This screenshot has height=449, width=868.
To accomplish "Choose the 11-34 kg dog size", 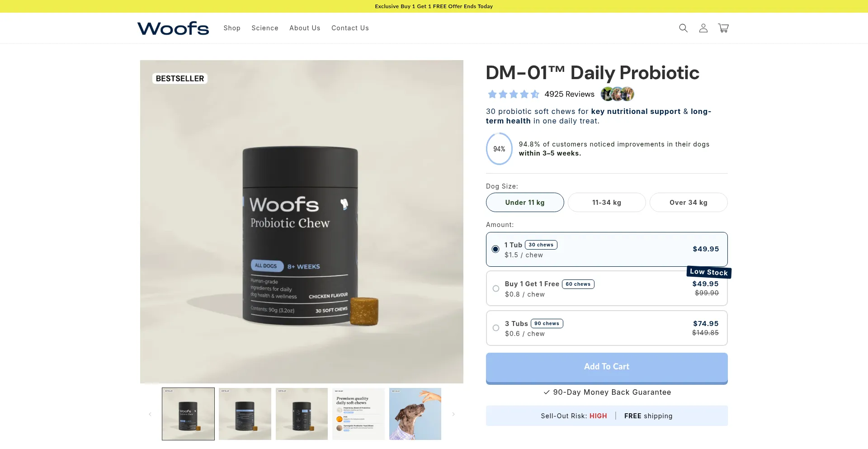I will coord(607,203).
